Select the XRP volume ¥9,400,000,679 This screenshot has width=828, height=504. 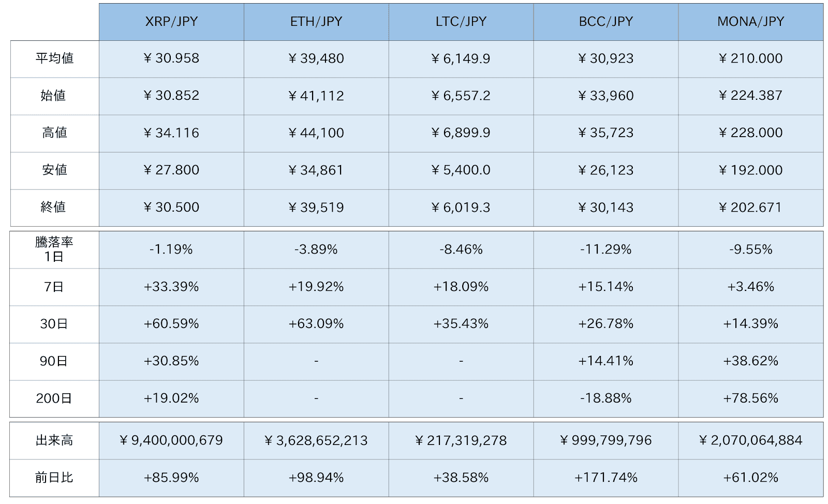(171, 440)
